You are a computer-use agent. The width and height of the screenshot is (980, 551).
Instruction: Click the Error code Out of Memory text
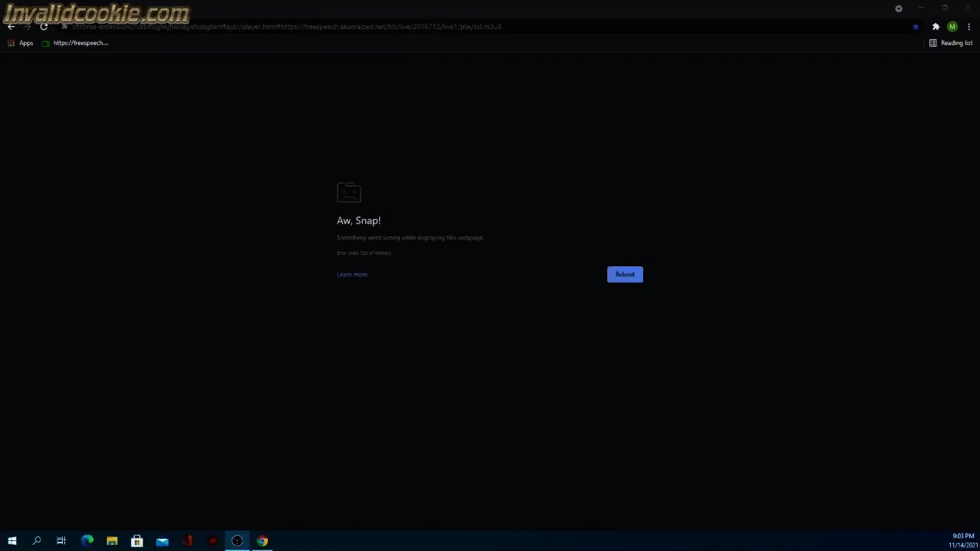[x=364, y=253]
